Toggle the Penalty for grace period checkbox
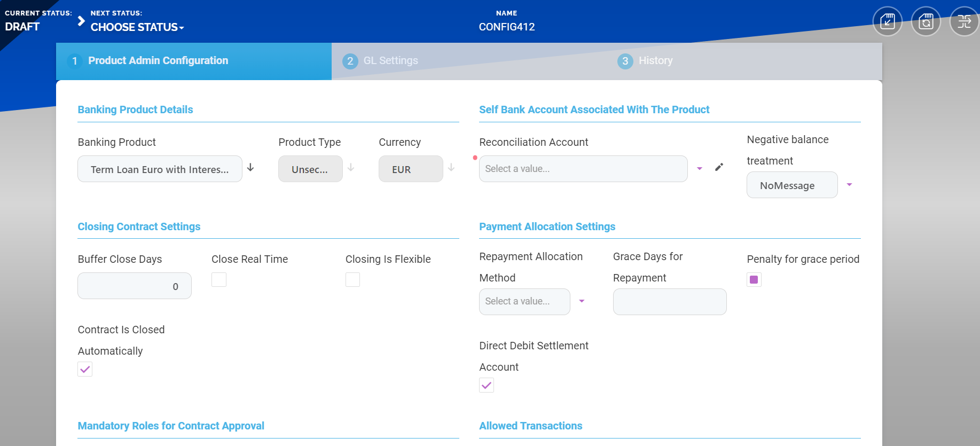The height and width of the screenshot is (446, 980). 754,279
